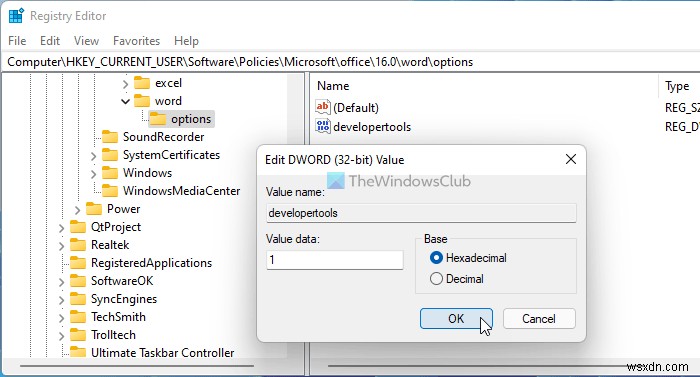Expand the QtProject key chevron
The image size is (700, 377).
click(61, 228)
